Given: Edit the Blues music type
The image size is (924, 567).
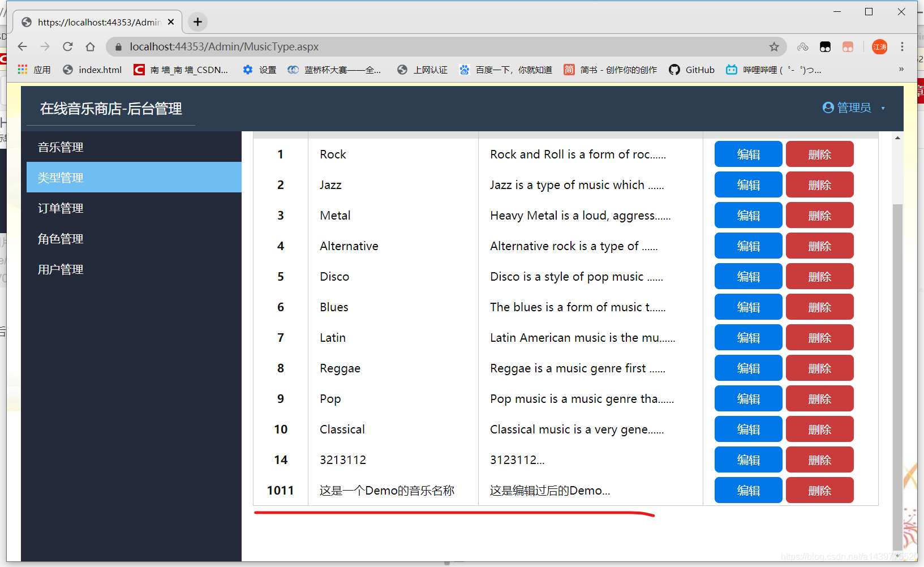Looking at the screenshot, I should (749, 307).
